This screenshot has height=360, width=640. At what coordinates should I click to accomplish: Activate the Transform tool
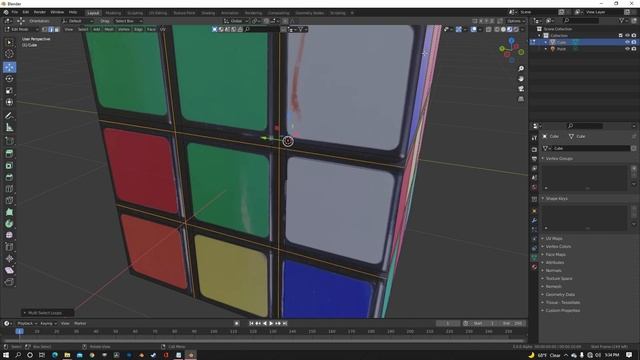[x=9, y=102]
